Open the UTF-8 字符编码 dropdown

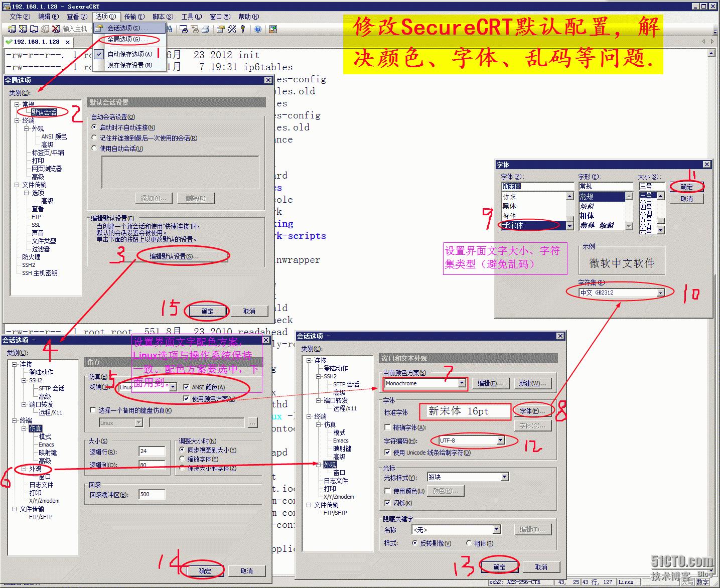click(500, 440)
